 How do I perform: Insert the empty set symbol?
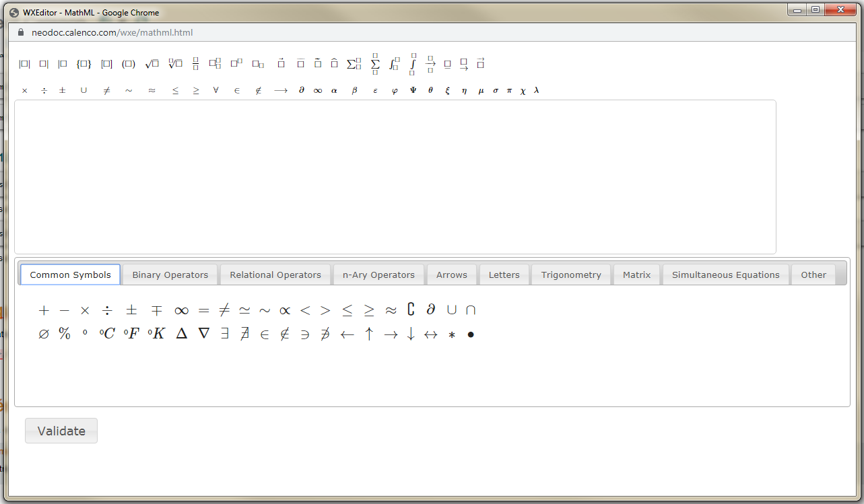44,334
